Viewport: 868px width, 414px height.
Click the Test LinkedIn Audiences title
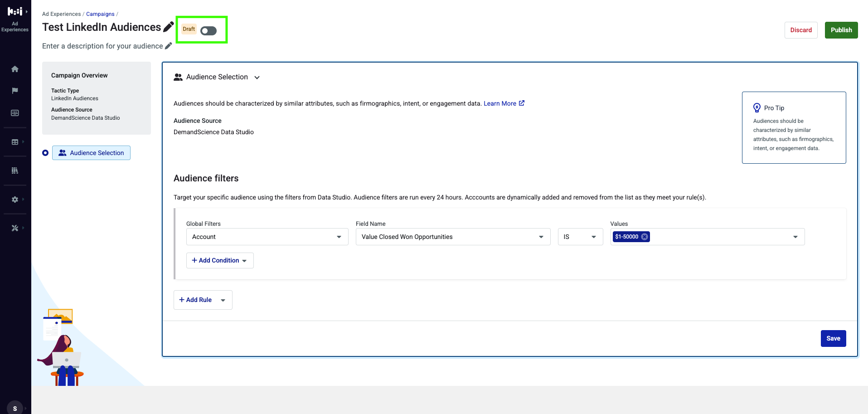point(102,27)
